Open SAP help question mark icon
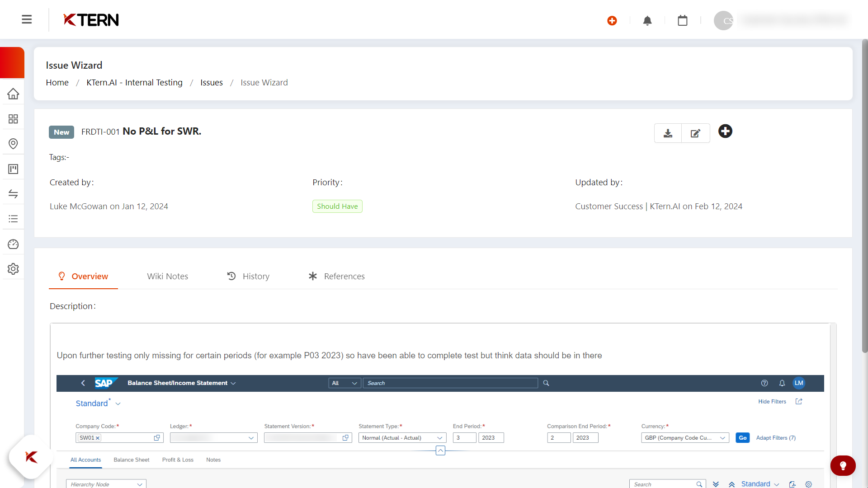This screenshot has height=488, width=868. point(764,383)
